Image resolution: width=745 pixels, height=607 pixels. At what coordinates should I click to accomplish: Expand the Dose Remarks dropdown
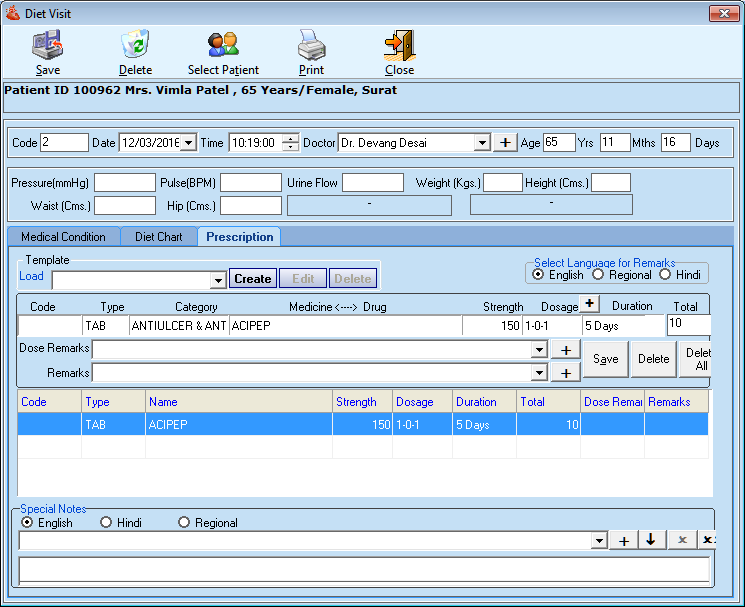point(539,349)
